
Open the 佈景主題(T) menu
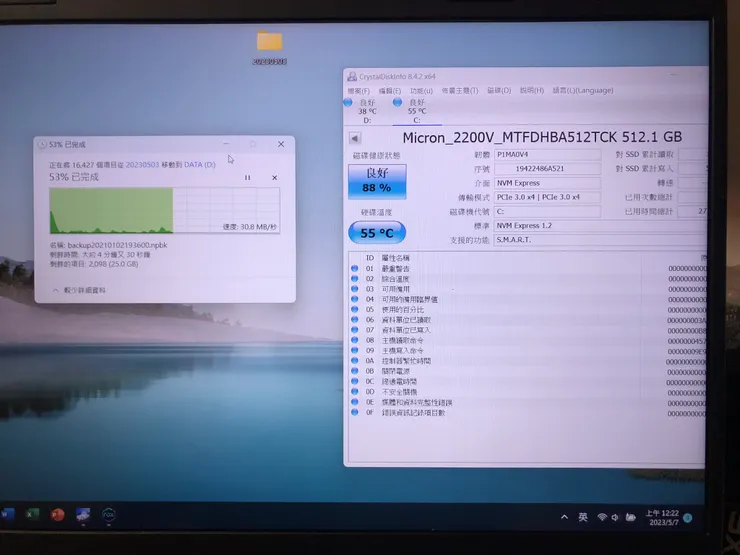pos(460,91)
